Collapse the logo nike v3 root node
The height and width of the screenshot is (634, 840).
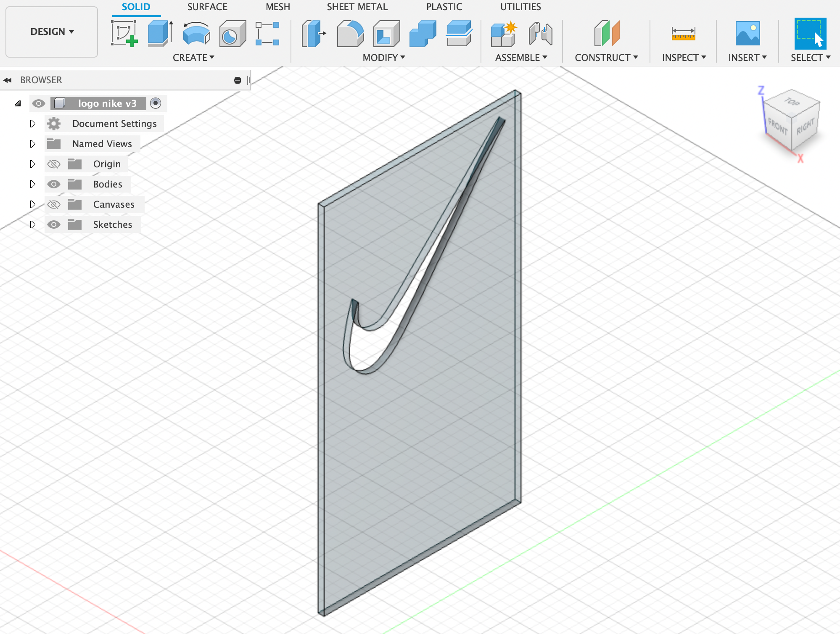point(18,103)
